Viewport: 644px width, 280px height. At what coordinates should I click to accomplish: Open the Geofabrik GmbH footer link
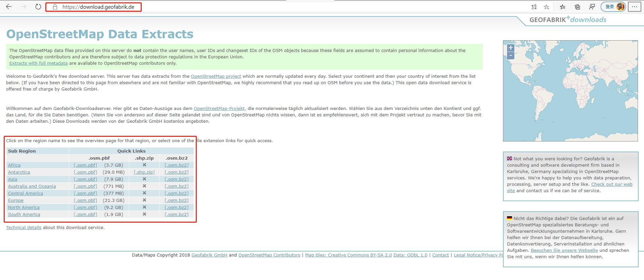pos(210,255)
